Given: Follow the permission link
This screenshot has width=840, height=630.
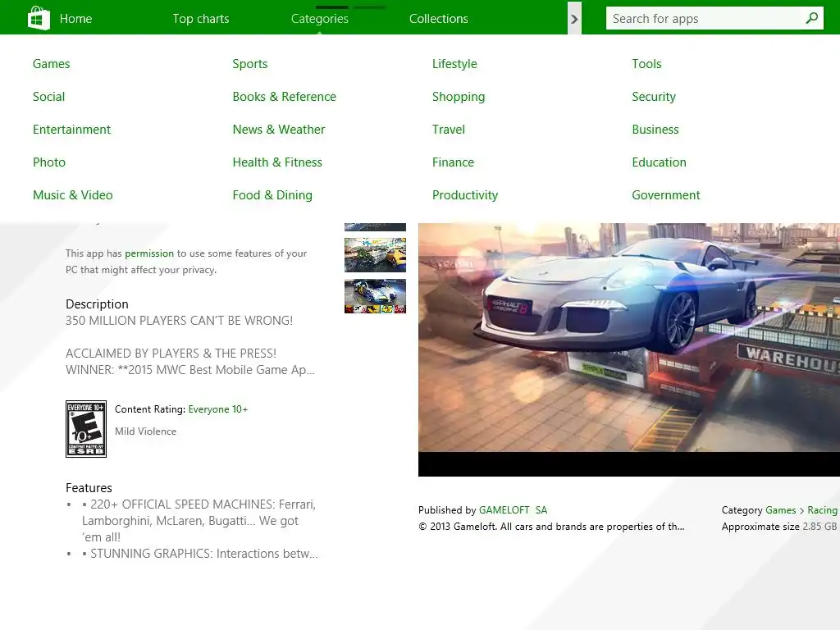Looking at the screenshot, I should coord(149,253).
